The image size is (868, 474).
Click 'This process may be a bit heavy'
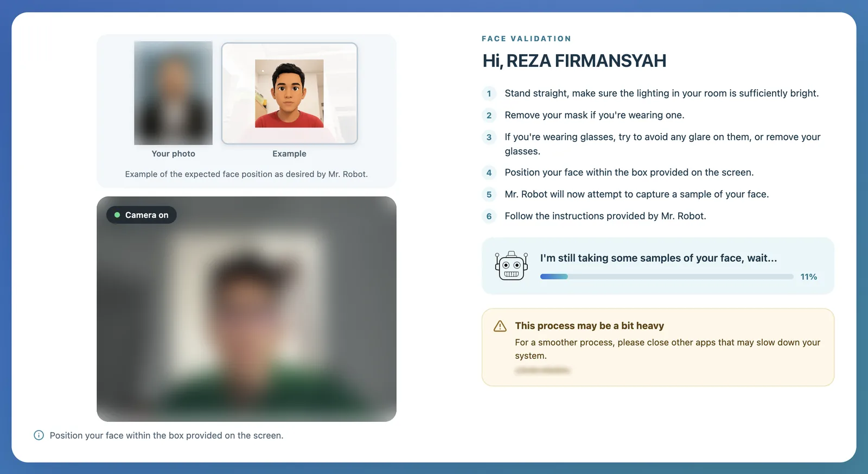[x=589, y=326]
